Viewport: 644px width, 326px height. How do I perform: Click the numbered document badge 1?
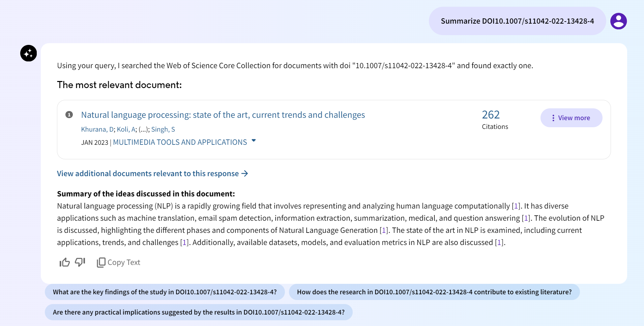click(69, 115)
